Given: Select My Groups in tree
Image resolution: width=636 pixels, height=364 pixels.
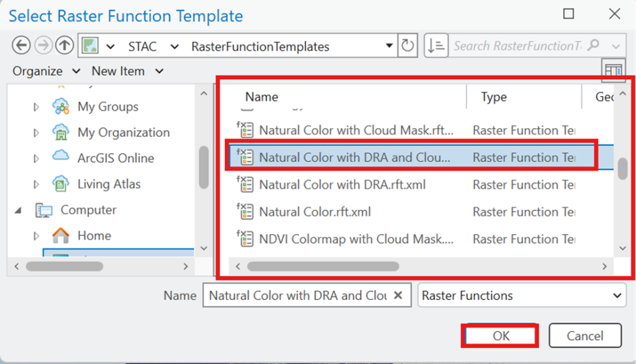Looking at the screenshot, I should click(x=108, y=107).
